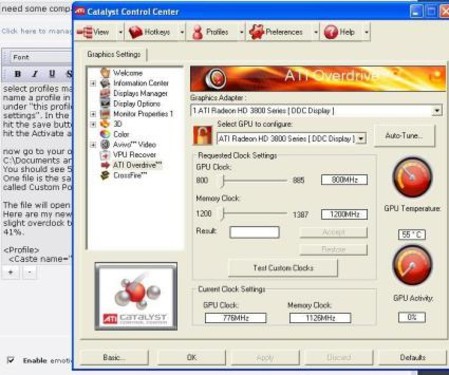The image size is (449, 375).
Task: Click the Result field
Action: 254,232
